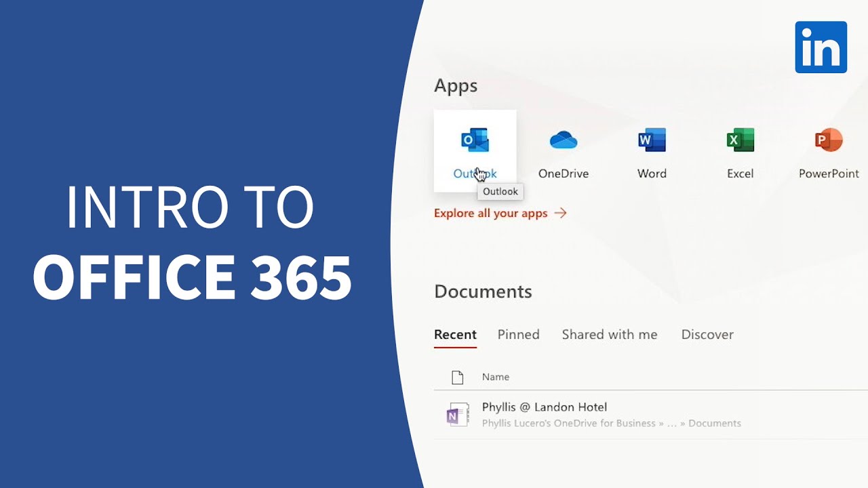The image size is (868, 488).
Task: Click the Documents section heading
Action: [x=483, y=291]
